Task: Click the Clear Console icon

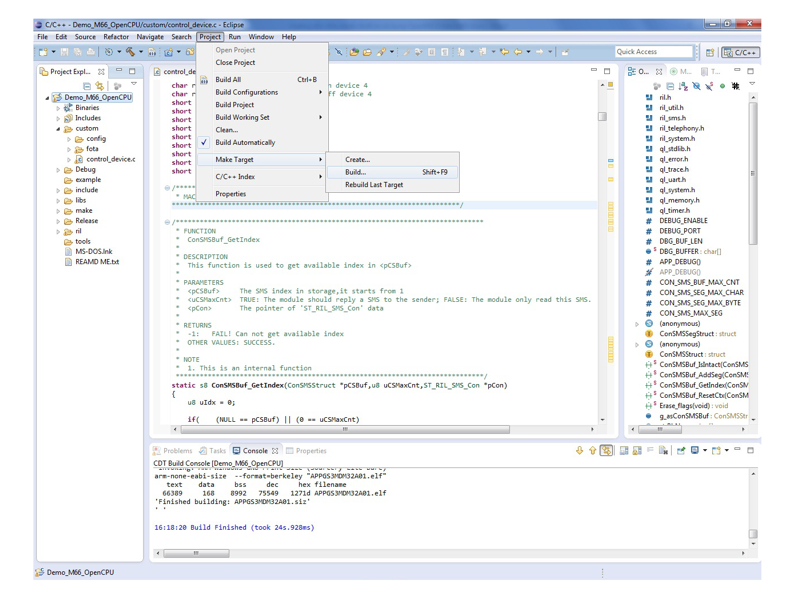Action: 663,451
